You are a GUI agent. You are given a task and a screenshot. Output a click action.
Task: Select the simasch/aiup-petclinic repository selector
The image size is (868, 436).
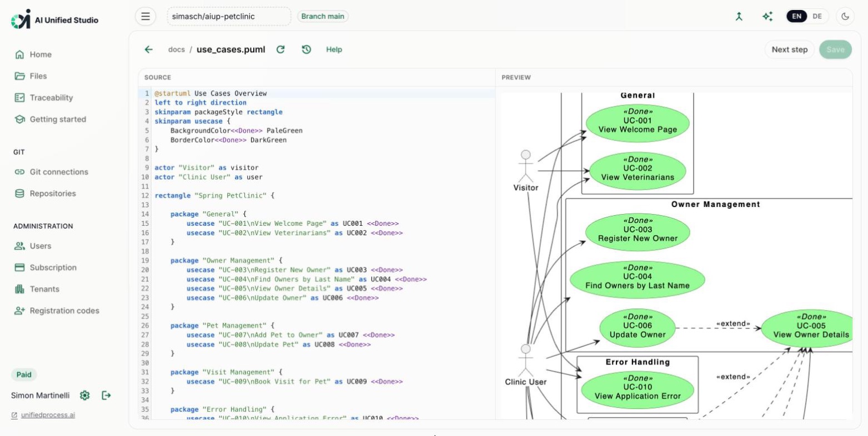pos(229,17)
